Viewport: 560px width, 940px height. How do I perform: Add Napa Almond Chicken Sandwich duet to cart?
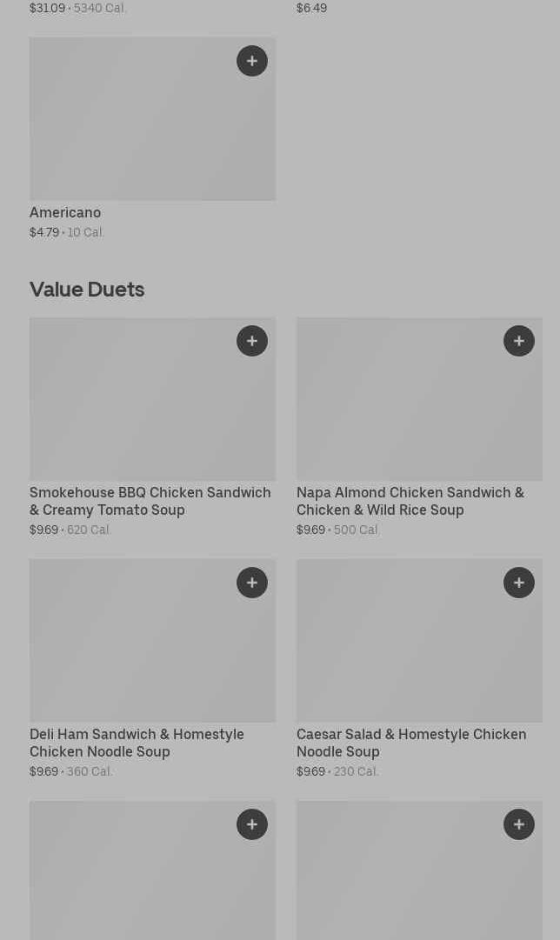point(519,341)
